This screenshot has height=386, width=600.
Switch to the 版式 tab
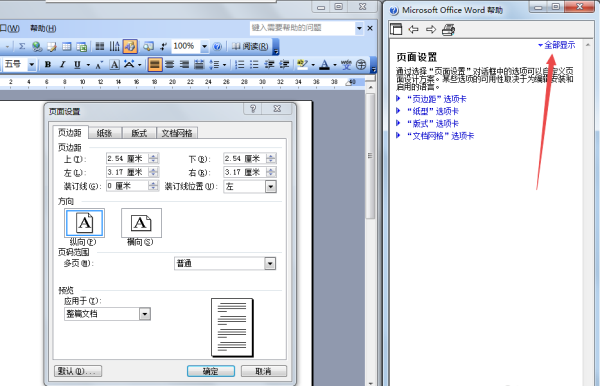coord(139,133)
